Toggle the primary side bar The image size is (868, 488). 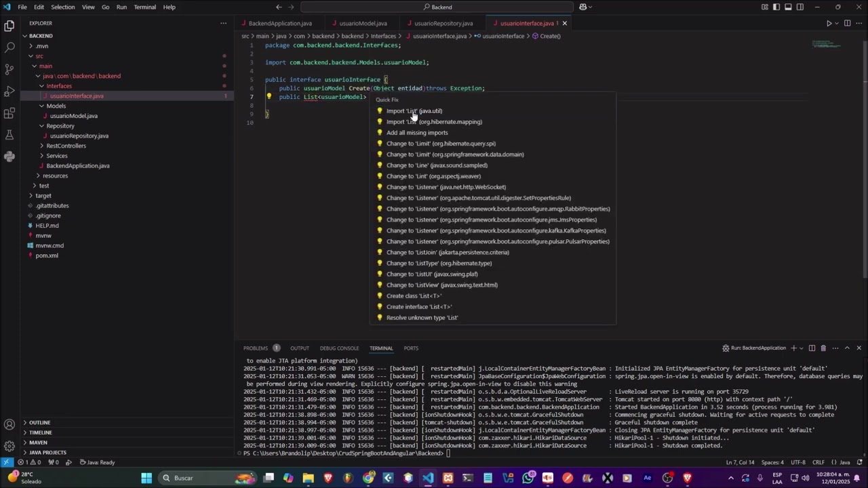click(x=777, y=7)
